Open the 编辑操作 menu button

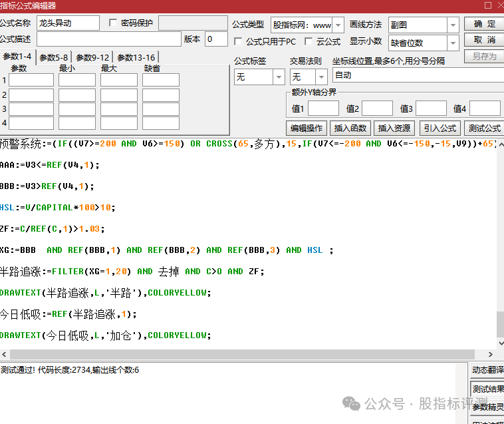(x=307, y=128)
